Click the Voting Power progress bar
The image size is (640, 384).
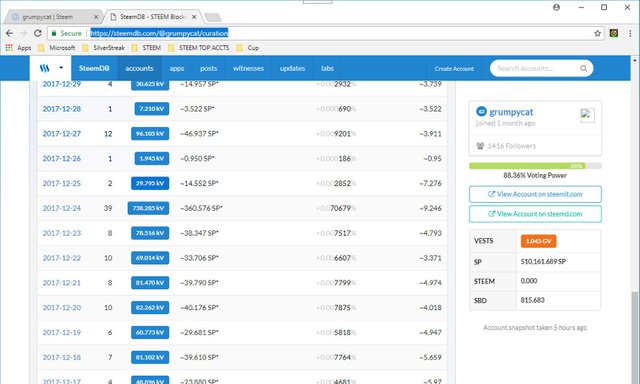[x=535, y=166]
